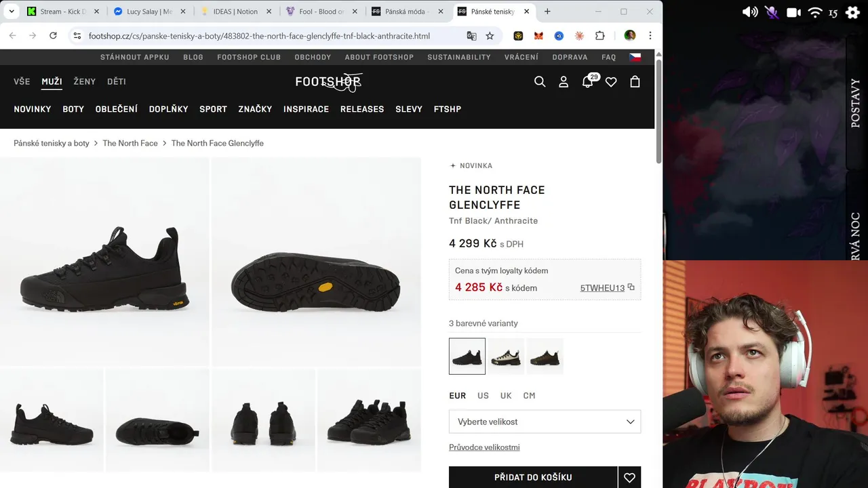Open the Czech flag language selector
This screenshot has width=868, height=488.
(635, 58)
